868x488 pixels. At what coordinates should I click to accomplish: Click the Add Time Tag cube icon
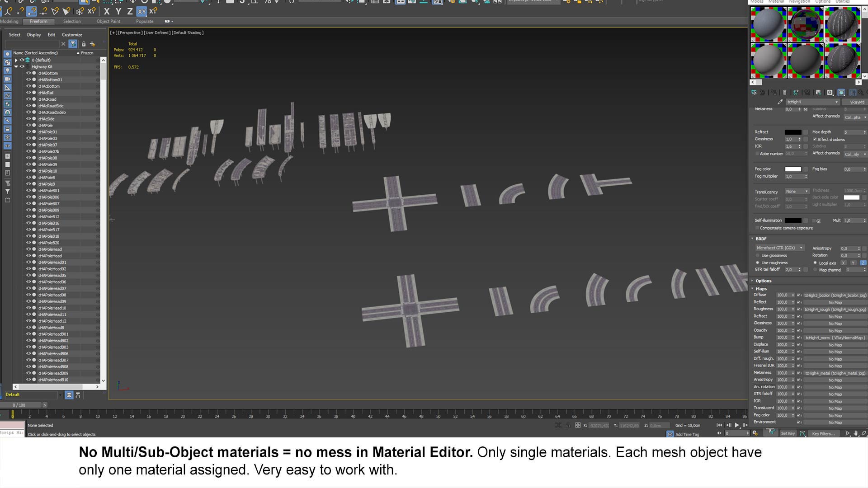point(670,434)
